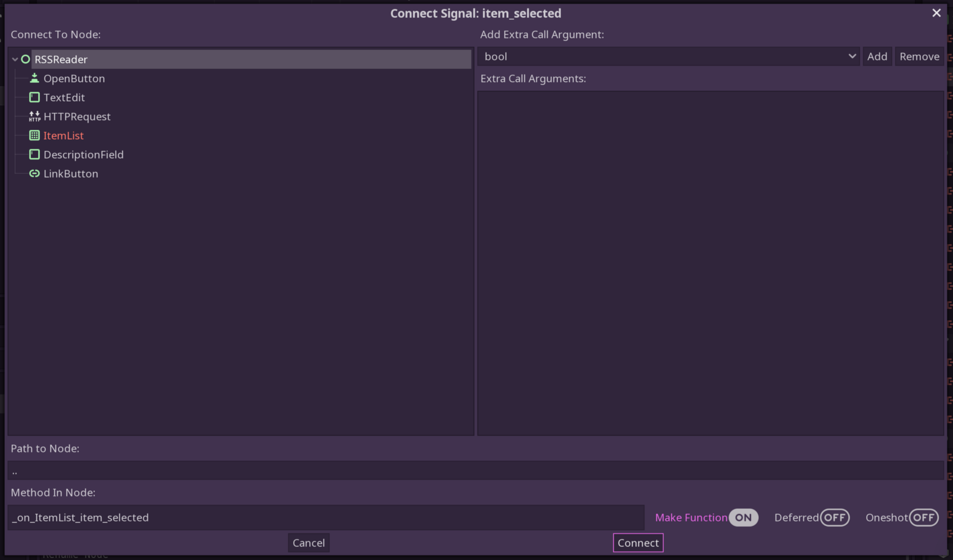
Task: Click the Extra Call Arguments list area
Action: click(711, 263)
